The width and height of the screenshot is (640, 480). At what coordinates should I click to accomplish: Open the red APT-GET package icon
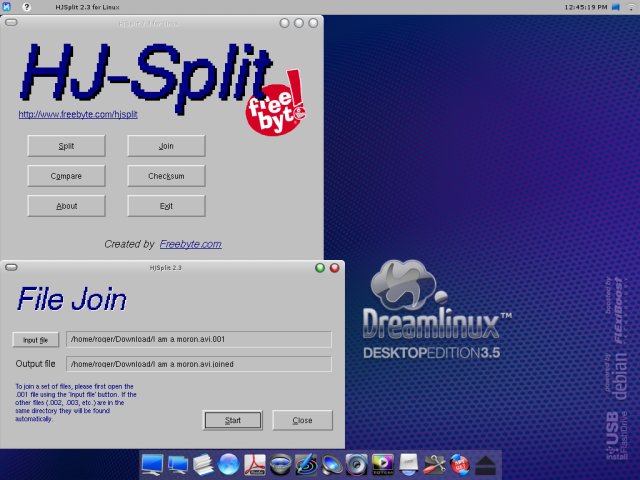click(460, 465)
